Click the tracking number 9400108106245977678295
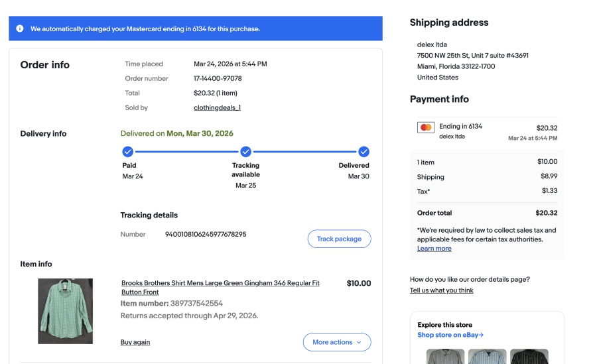The image size is (597, 364). [x=206, y=234]
